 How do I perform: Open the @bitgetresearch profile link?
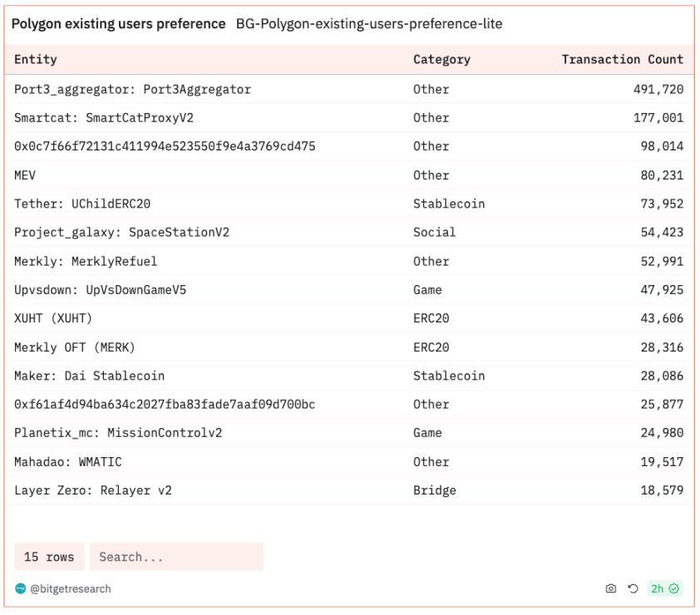(71, 588)
